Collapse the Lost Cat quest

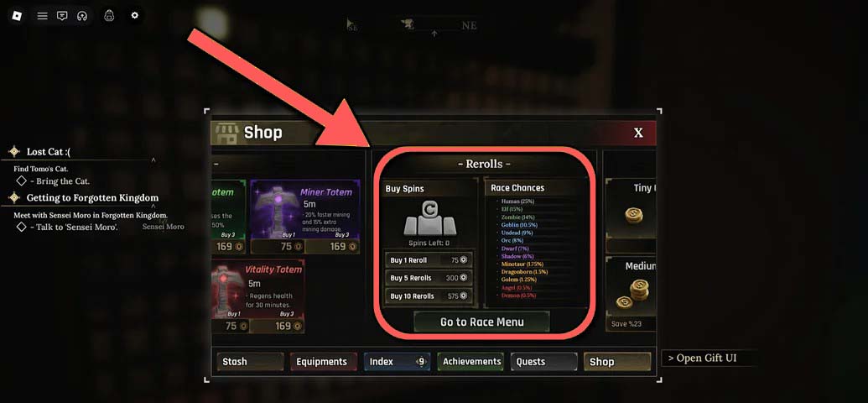(153, 160)
